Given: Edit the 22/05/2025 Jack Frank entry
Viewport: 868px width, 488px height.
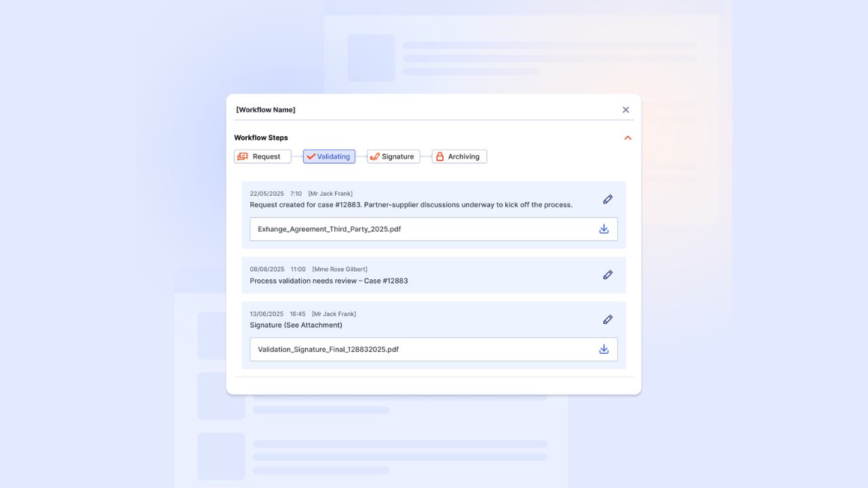Looking at the screenshot, I should (608, 199).
